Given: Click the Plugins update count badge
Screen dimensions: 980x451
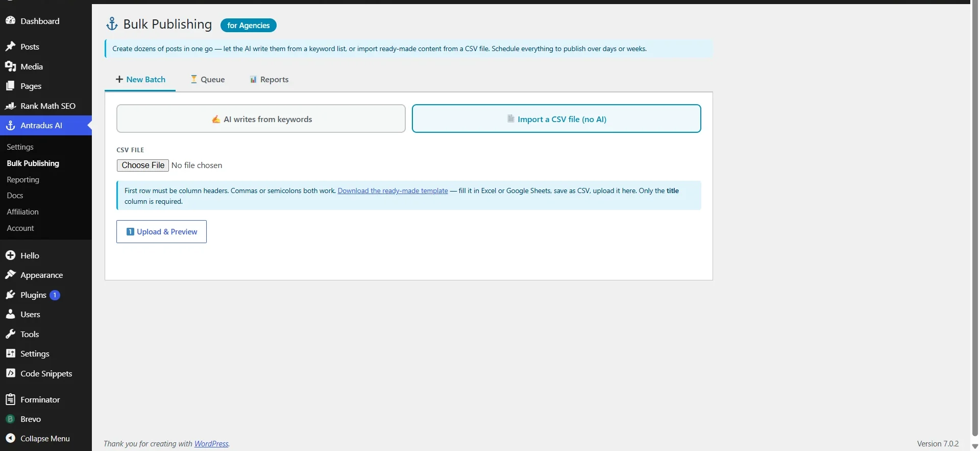Looking at the screenshot, I should point(55,295).
